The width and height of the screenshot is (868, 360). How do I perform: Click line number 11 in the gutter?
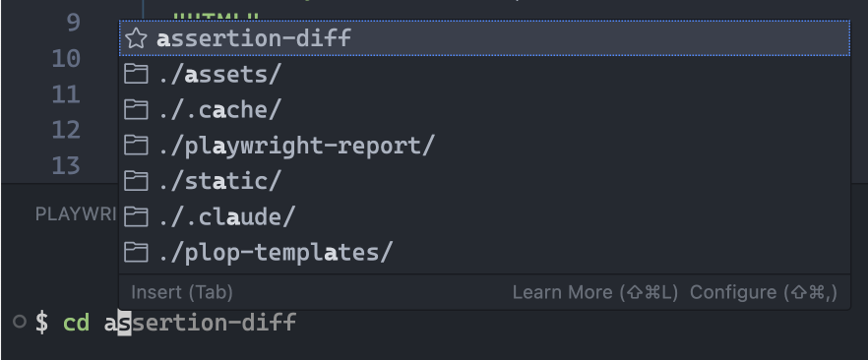click(x=66, y=94)
